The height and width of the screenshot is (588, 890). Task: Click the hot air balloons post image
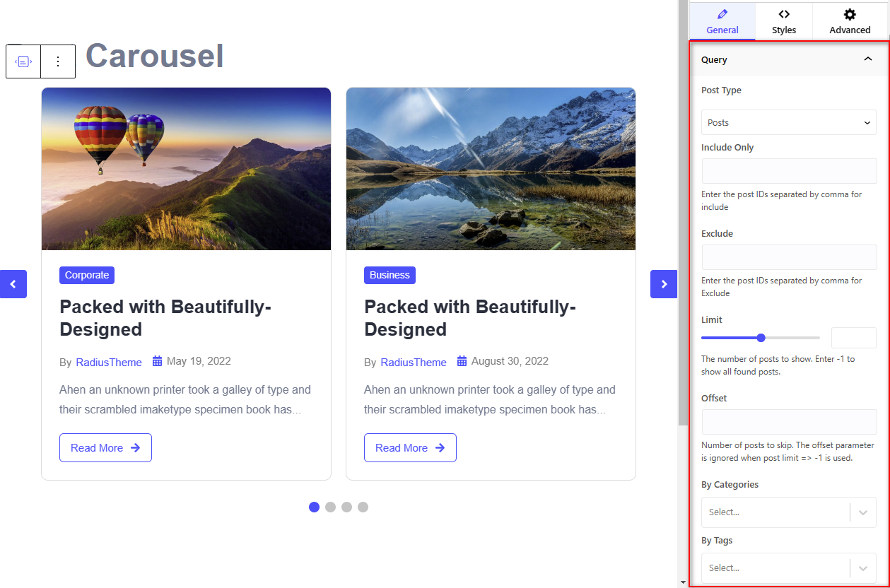coord(186,169)
